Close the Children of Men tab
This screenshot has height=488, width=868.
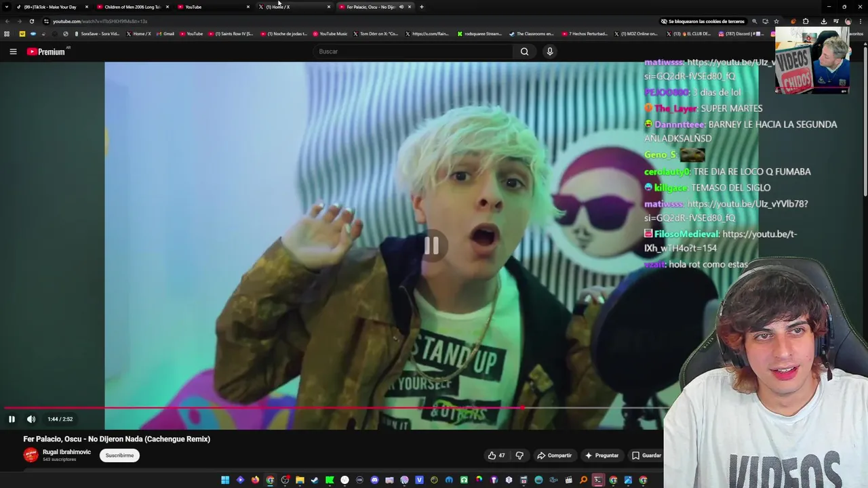coord(167,7)
